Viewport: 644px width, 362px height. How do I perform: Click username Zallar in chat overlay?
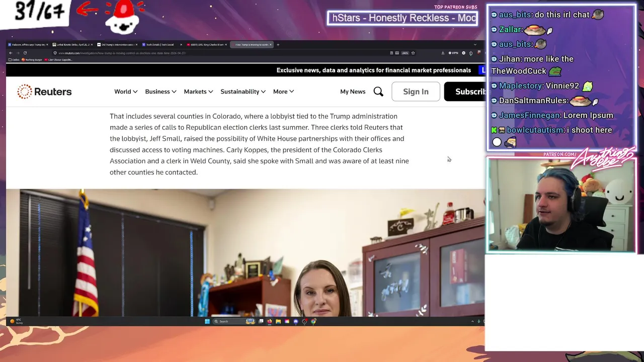(x=511, y=29)
